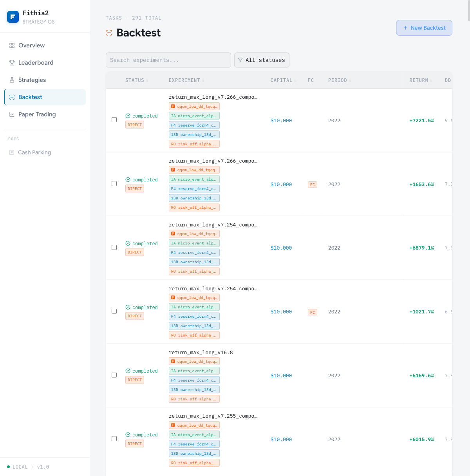470x476 pixels.
Task: Create a New Backtest
Action: 424,28
